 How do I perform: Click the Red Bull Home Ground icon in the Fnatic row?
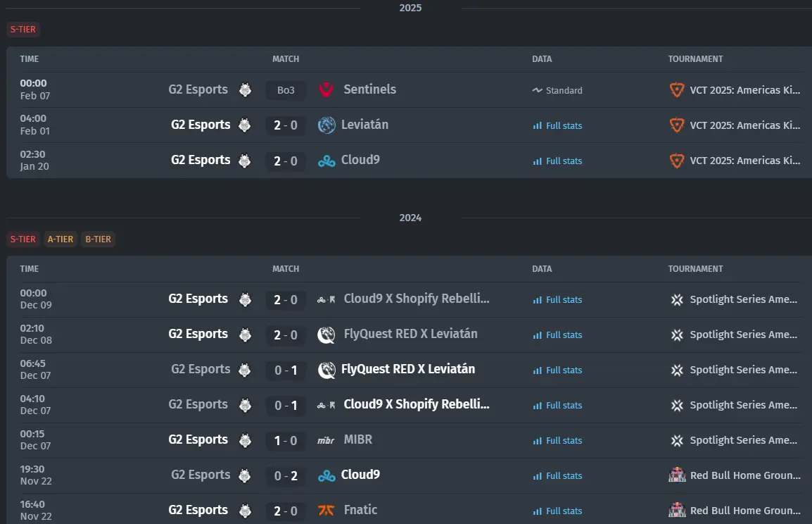(x=677, y=511)
